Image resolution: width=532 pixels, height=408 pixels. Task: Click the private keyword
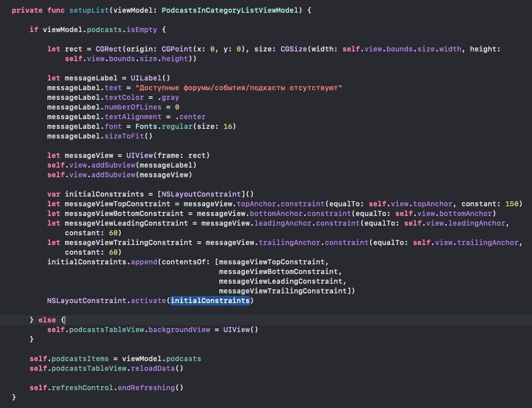point(27,10)
